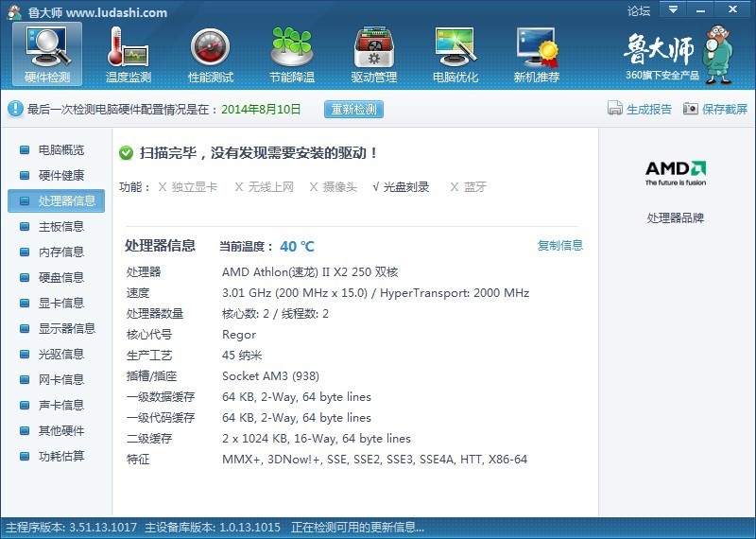Click the AMD brand logo
Image resolution: width=756 pixels, height=539 pixels.
[x=676, y=173]
